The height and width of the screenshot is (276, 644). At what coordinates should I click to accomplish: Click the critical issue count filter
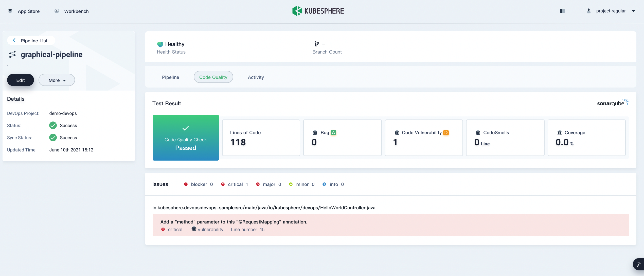click(238, 184)
